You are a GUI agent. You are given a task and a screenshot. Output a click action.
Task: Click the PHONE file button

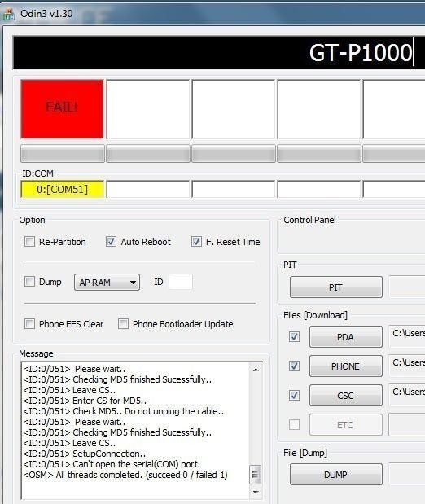[x=345, y=366]
